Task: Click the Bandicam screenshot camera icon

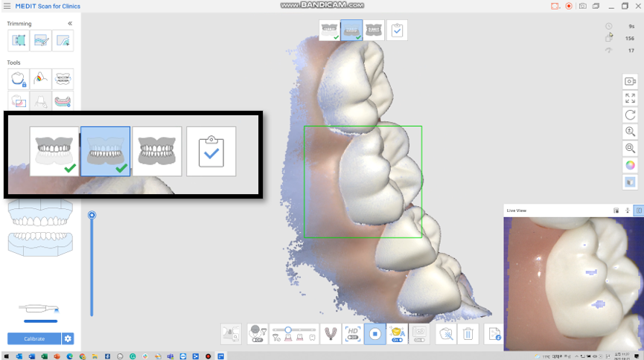Action: point(582,6)
